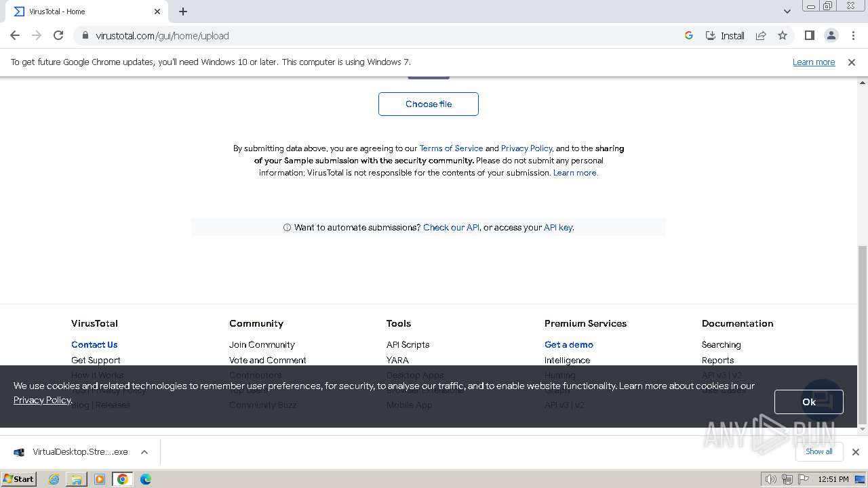Open the Chrome profile avatar
Viewport: 868px width, 488px height.
(831, 35)
